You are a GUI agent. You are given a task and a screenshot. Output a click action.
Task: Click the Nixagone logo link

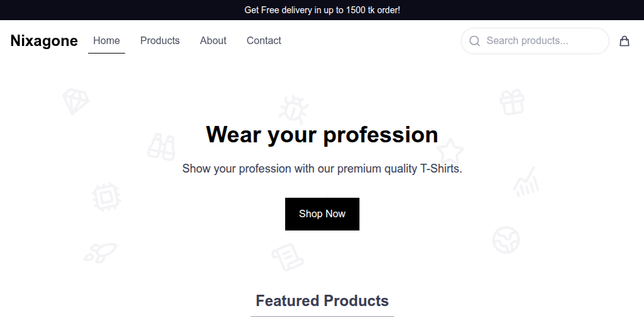coord(44,41)
